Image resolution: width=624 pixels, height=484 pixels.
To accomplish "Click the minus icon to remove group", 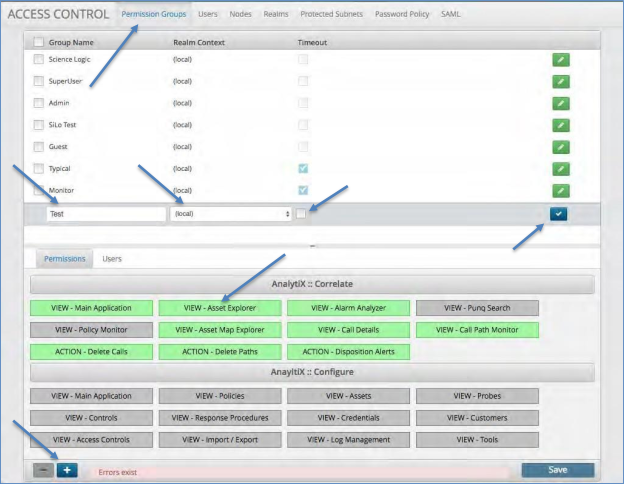I will click(x=43, y=470).
